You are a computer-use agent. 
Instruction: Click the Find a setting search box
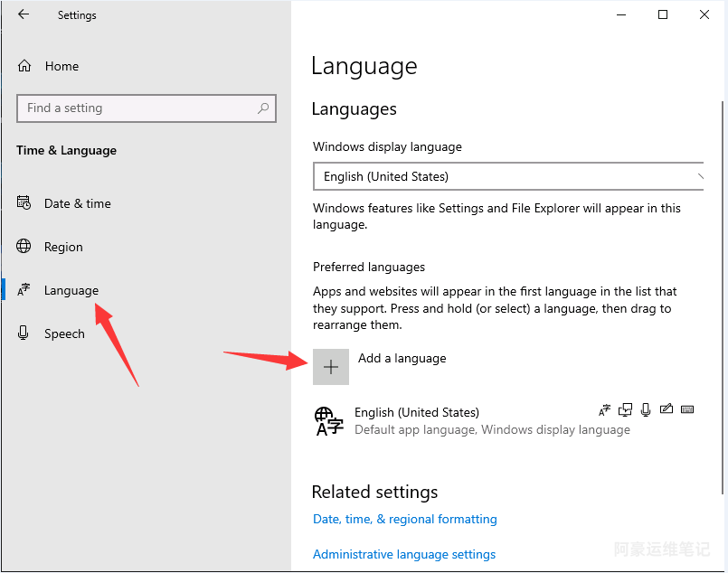136,108
